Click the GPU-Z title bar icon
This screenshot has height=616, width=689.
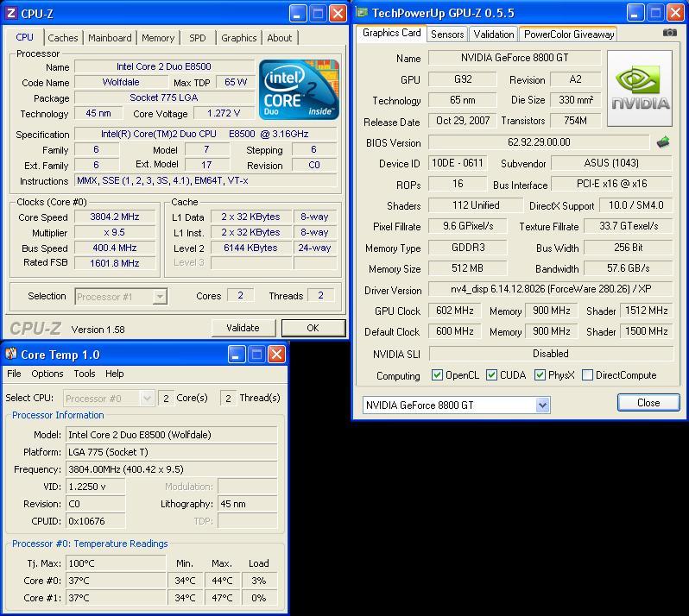362,13
